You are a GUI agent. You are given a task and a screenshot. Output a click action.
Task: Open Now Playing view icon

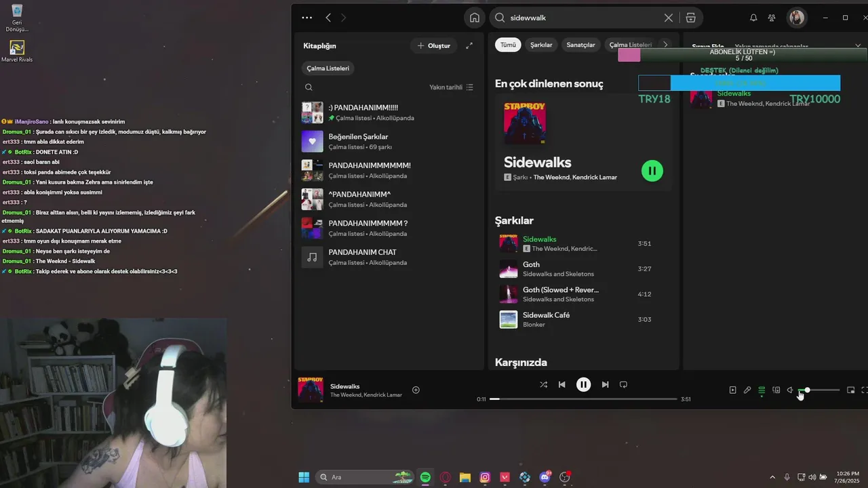(x=732, y=390)
